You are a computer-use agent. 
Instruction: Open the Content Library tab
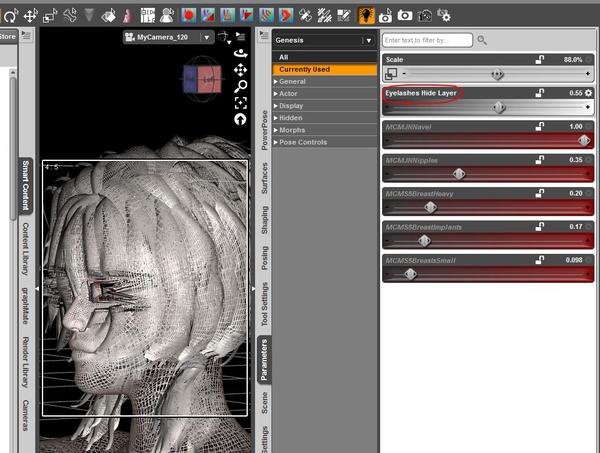[25, 249]
